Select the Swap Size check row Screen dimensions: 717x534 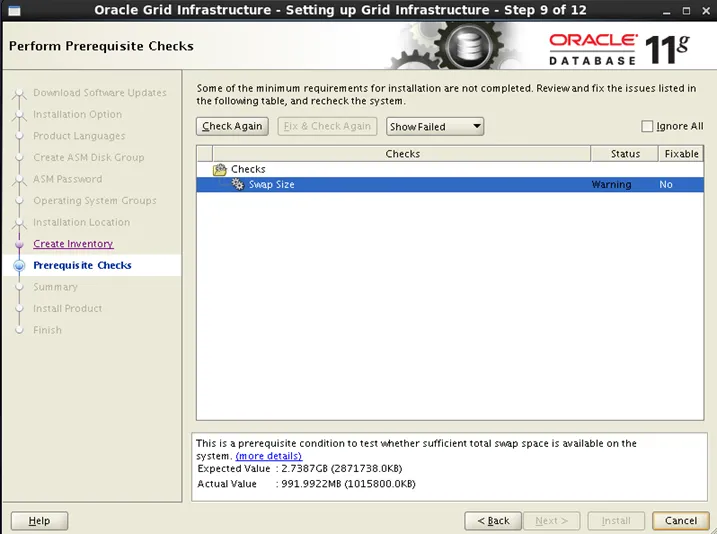(x=450, y=184)
